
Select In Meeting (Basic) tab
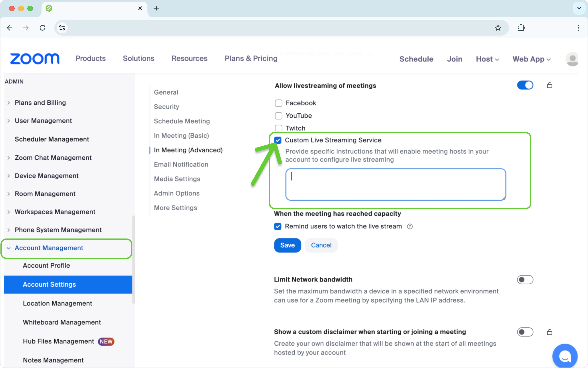(x=181, y=136)
